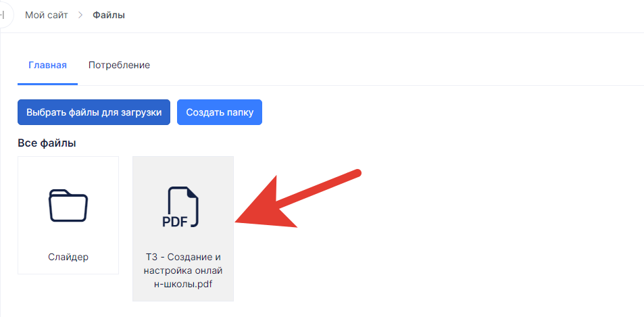Screen dimensions: 644x317
Task: Click the breadcrumb chevron separator
Action: point(80,15)
